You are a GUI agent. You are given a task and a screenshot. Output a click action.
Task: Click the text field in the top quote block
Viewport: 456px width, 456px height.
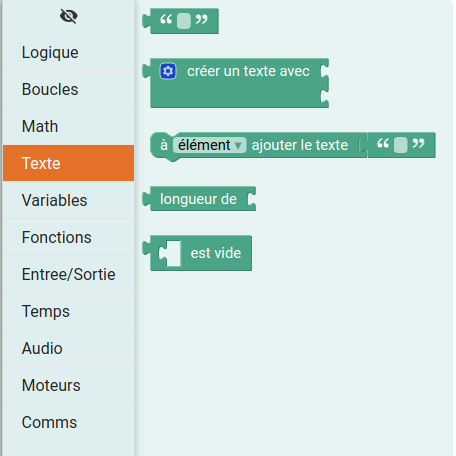[184, 21]
